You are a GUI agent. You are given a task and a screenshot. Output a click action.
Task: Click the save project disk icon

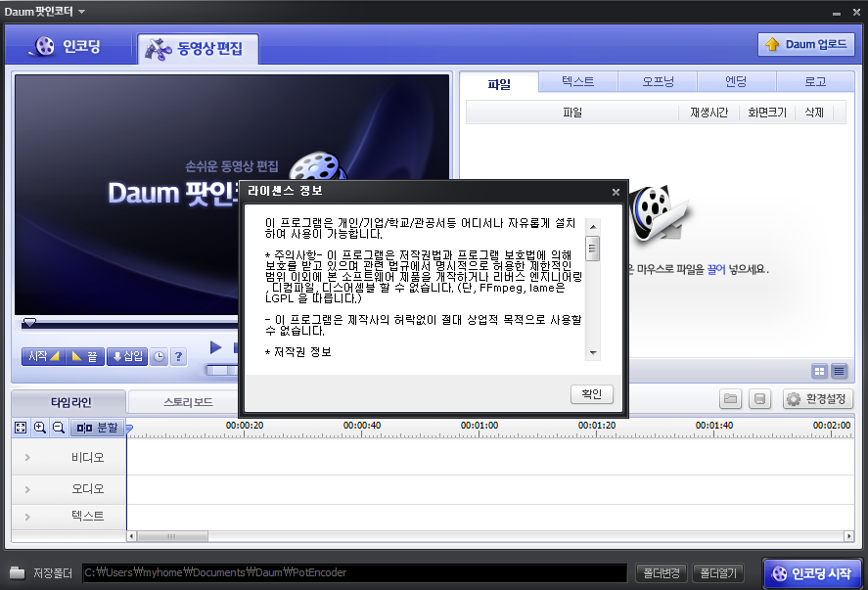tap(759, 398)
